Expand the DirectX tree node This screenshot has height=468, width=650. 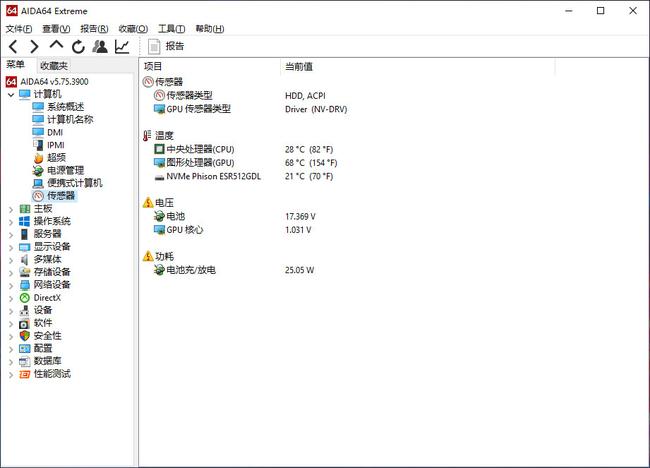pos(11,298)
